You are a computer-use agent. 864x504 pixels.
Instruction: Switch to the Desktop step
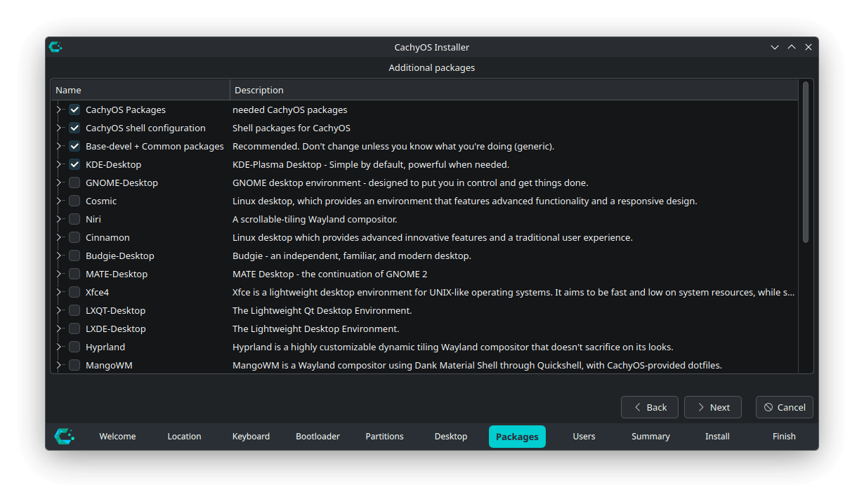pos(451,437)
